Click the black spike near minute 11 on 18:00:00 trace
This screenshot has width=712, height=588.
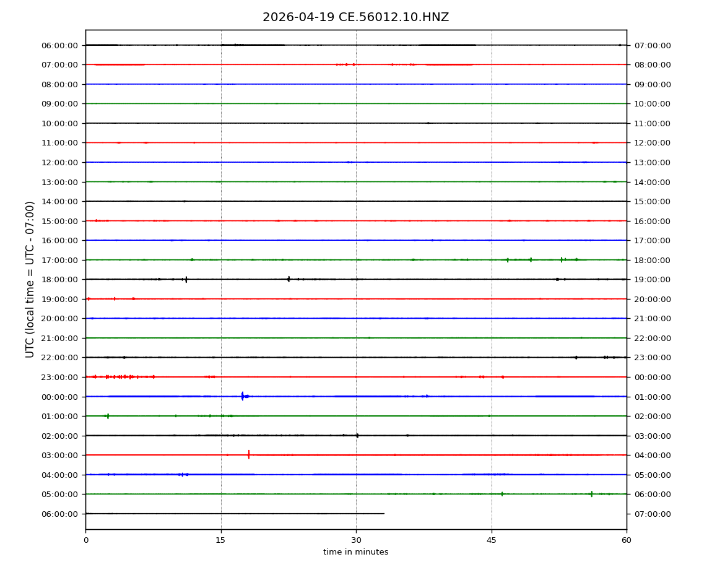[x=186, y=279]
